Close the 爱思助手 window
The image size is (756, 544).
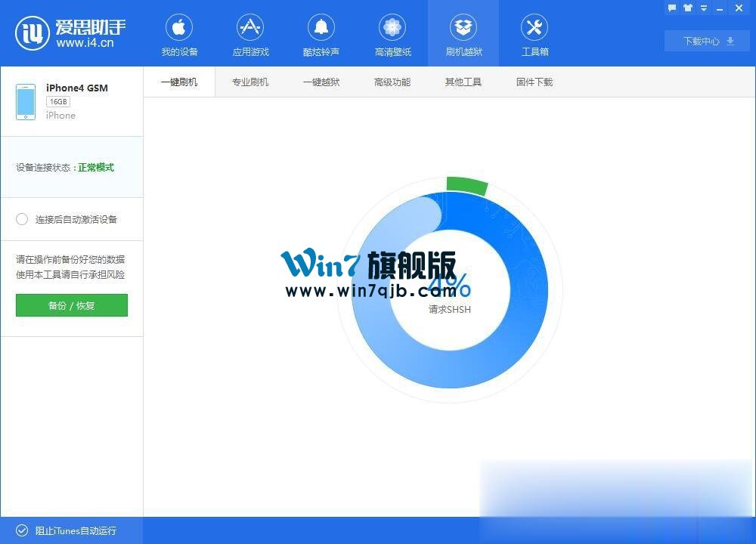click(739, 8)
